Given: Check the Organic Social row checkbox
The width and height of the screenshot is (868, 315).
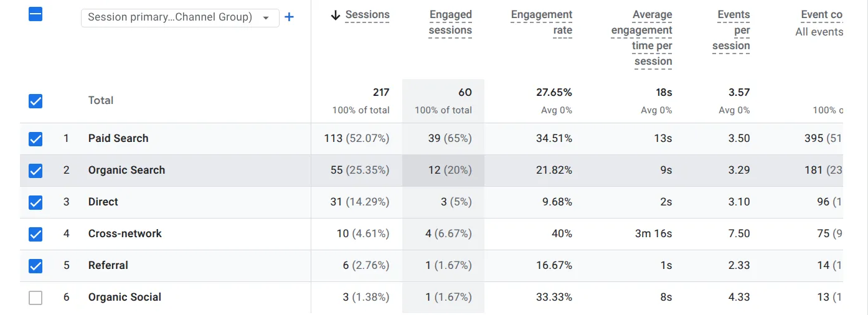Looking at the screenshot, I should [x=35, y=298].
